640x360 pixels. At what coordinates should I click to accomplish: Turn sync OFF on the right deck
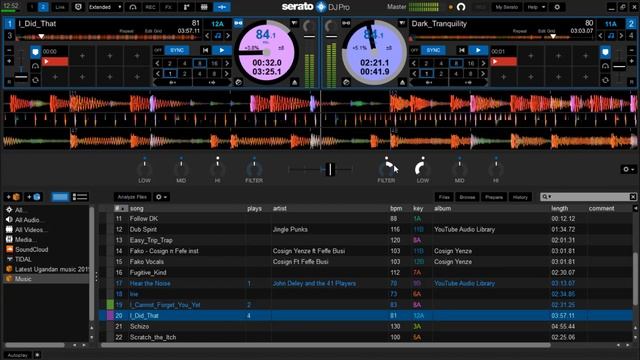click(x=414, y=50)
